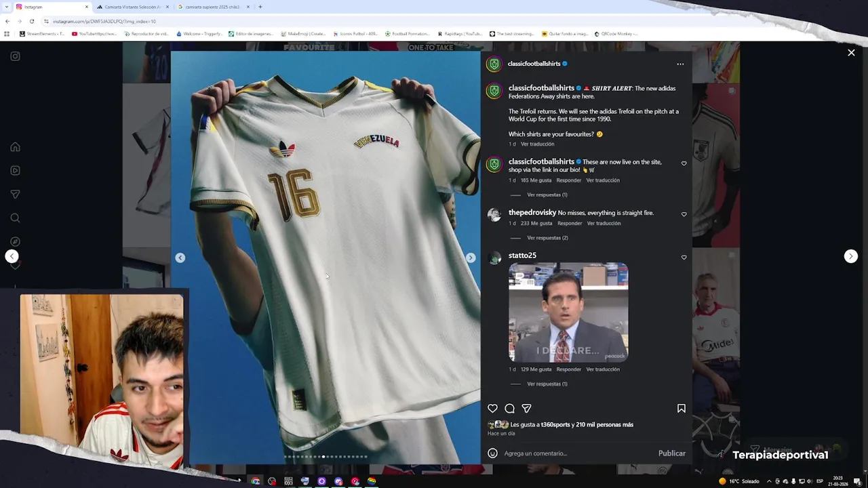Save the post with bookmark icon
Screen dimensions: 868x488
(x=681, y=408)
